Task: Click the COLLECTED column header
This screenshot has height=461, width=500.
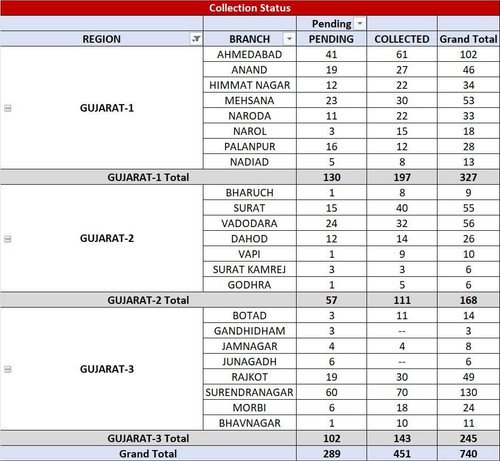Action: [x=402, y=39]
